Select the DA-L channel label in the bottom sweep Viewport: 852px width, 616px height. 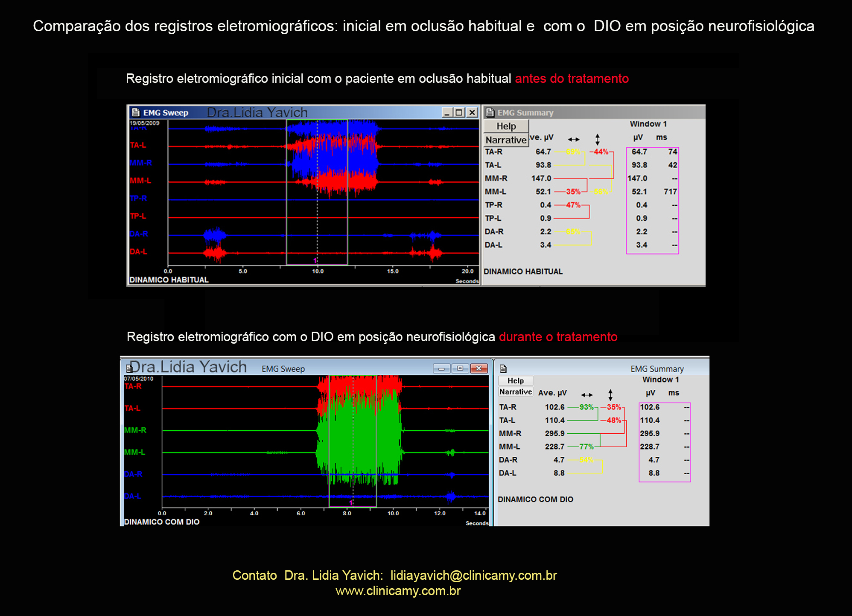point(132,496)
